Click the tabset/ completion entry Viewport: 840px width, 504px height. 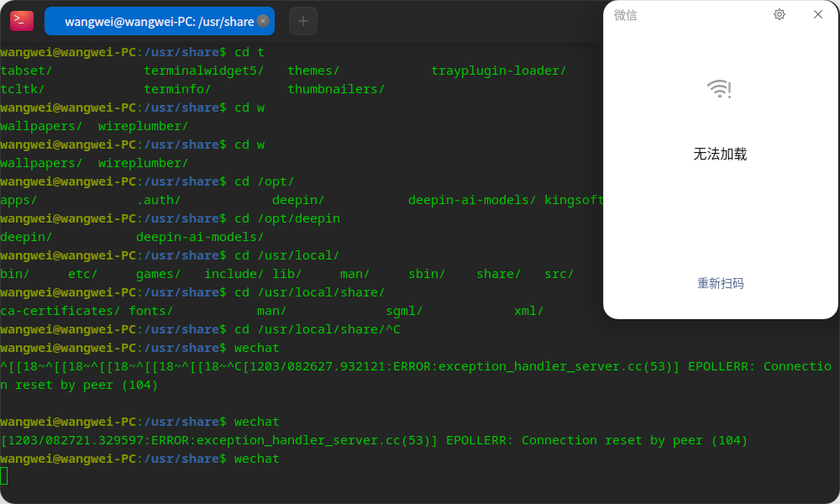[x=26, y=71]
